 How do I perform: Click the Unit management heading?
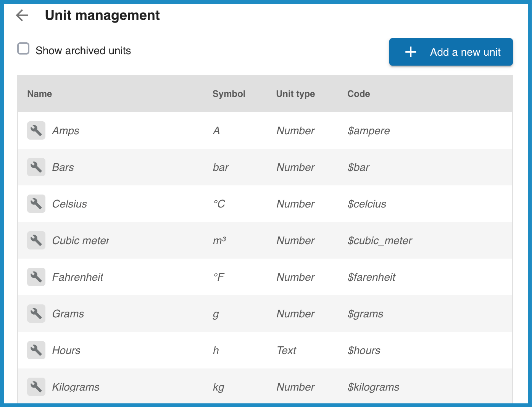102,15
